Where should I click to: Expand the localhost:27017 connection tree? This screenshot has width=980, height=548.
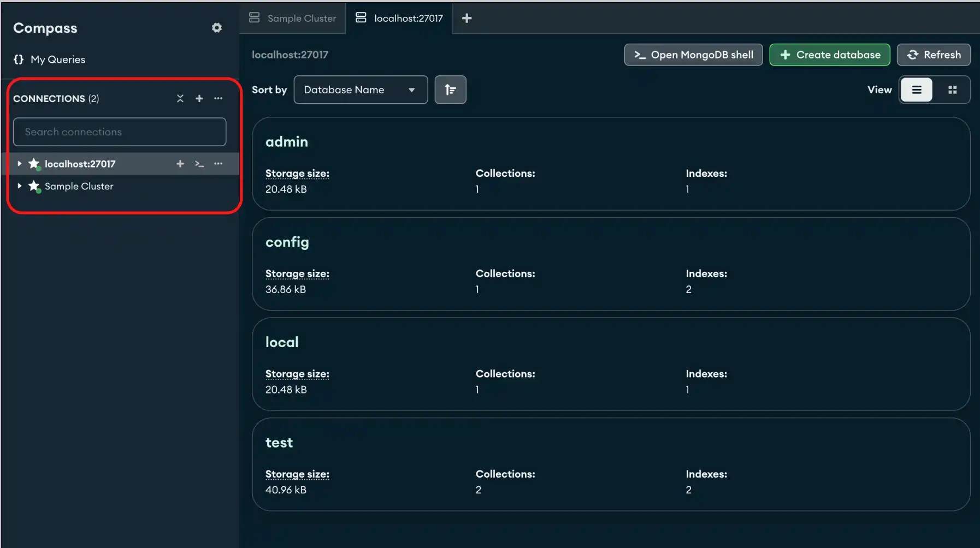pyautogui.click(x=20, y=164)
